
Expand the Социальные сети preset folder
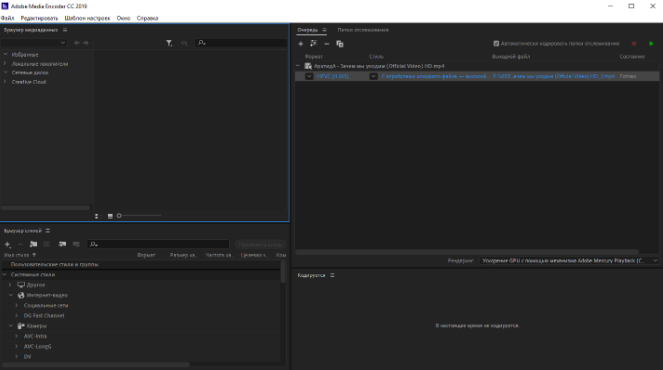click(16, 305)
